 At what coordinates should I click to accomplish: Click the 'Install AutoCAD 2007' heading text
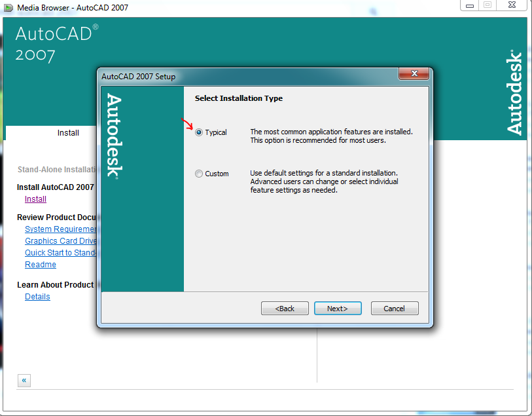pyautogui.click(x=56, y=187)
